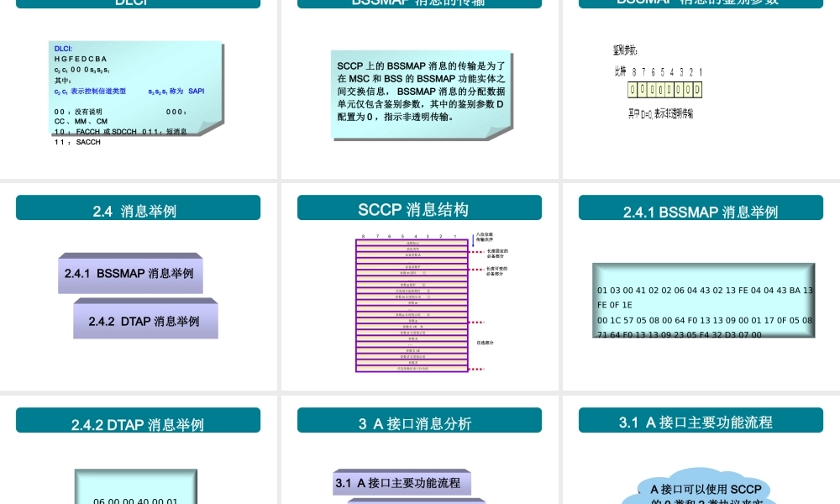The height and width of the screenshot is (504, 840).
Task: Select the "3 A 接口消息分析" title banner
Action: click(419, 421)
